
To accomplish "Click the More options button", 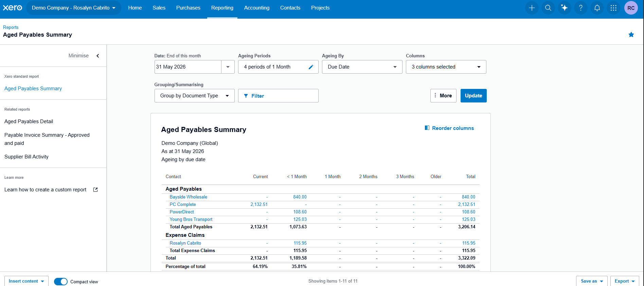I will click(x=443, y=96).
